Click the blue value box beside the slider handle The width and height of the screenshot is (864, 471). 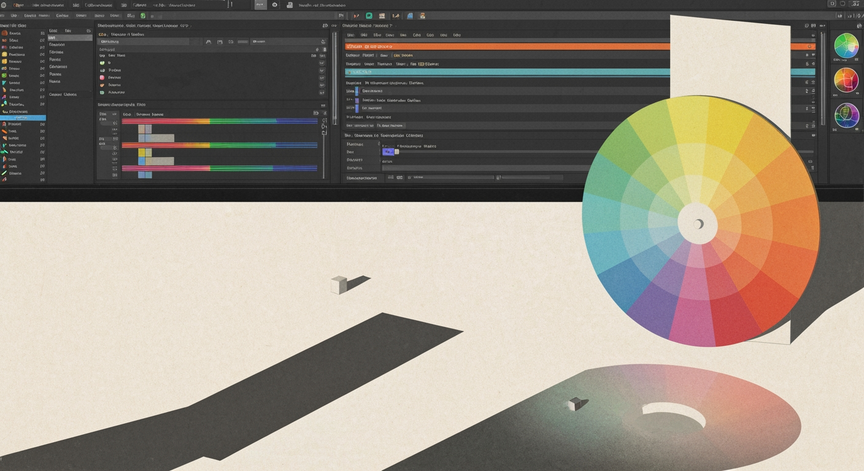point(388,151)
